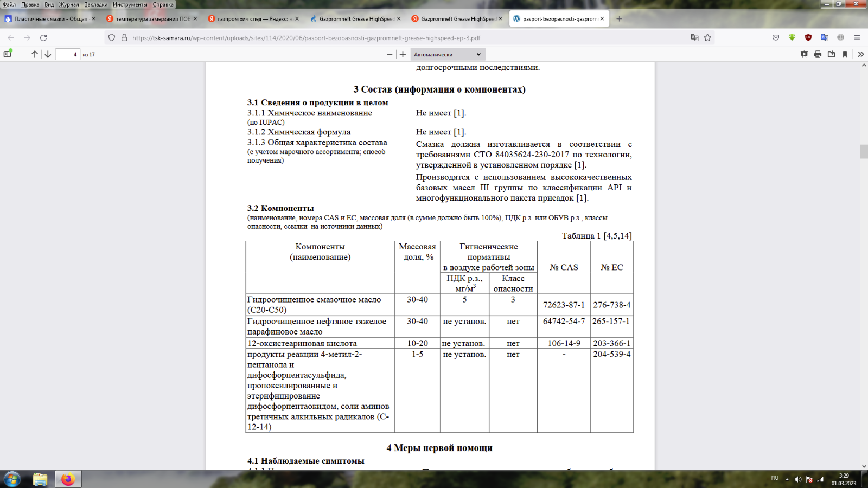Open the PDF viewer tools menu
Viewport: 868px width, 488px height.
[860, 54]
